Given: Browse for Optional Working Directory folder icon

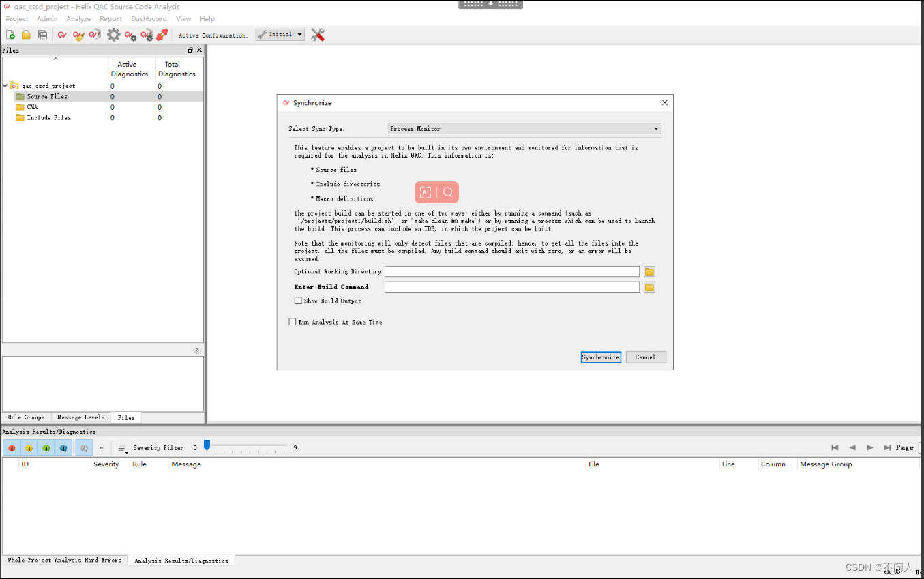Looking at the screenshot, I should tap(649, 271).
